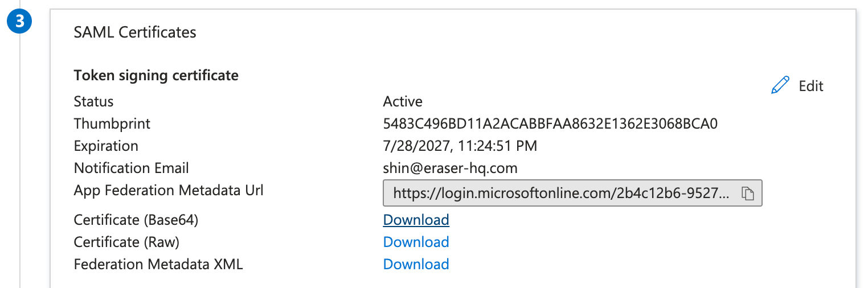
Task: Click the Token signing certificate subheading
Action: pos(156,75)
